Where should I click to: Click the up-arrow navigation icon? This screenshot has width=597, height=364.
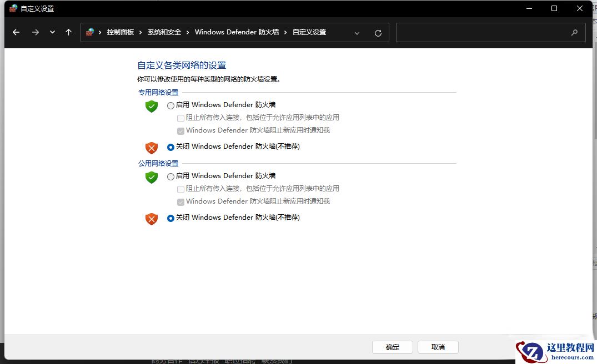click(x=68, y=32)
